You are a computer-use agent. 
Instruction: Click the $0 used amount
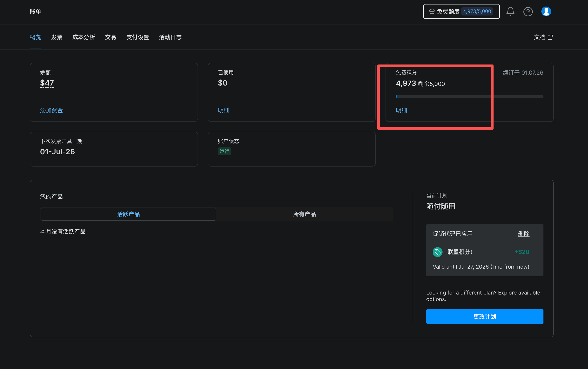(x=223, y=83)
